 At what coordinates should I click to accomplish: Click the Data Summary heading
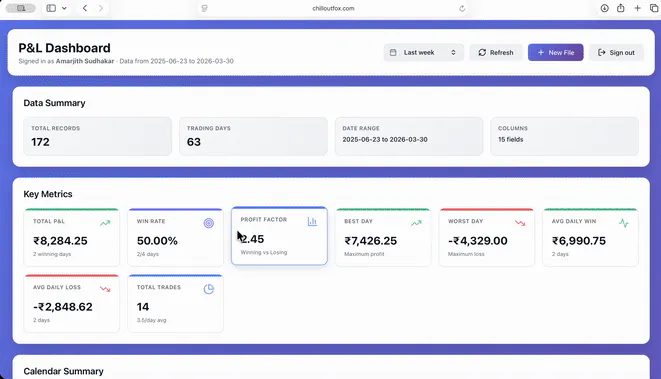click(x=54, y=103)
